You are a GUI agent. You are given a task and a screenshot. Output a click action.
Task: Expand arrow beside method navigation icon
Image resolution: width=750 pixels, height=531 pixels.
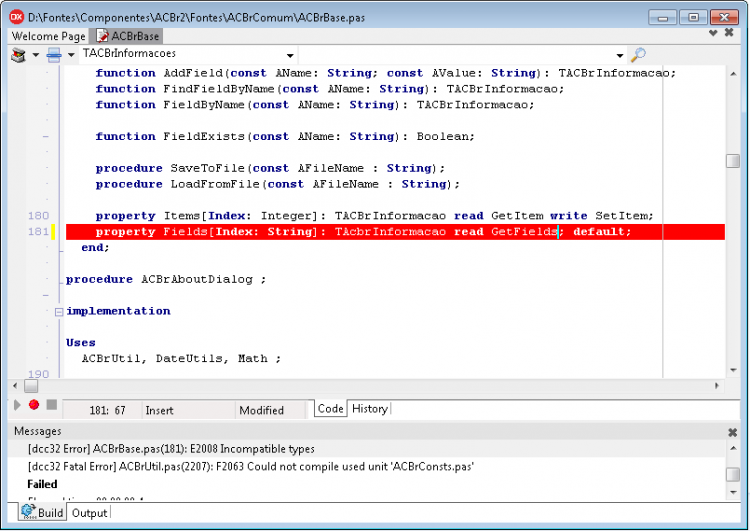pos(71,55)
